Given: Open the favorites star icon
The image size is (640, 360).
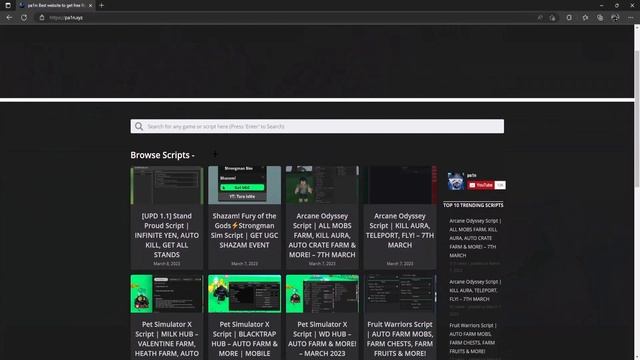Looking at the screenshot, I should pyautogui.click(x=585, y=18).
